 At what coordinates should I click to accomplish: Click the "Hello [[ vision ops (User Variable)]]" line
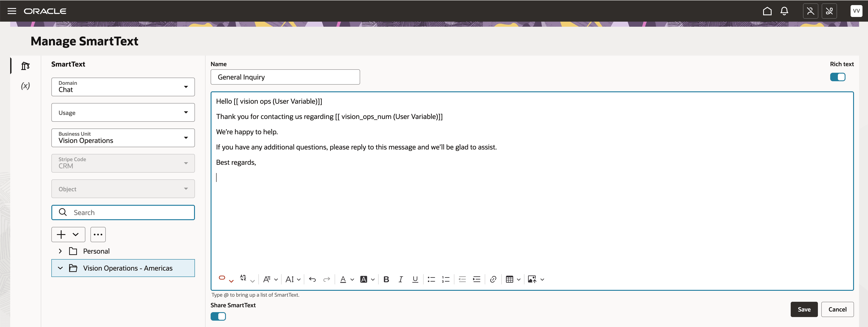point(269,101)
